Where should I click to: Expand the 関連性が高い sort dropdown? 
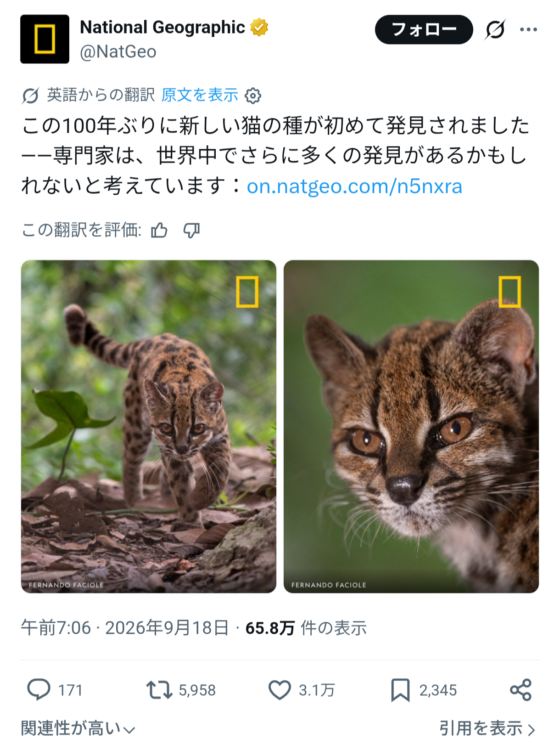tap(78, 728)
